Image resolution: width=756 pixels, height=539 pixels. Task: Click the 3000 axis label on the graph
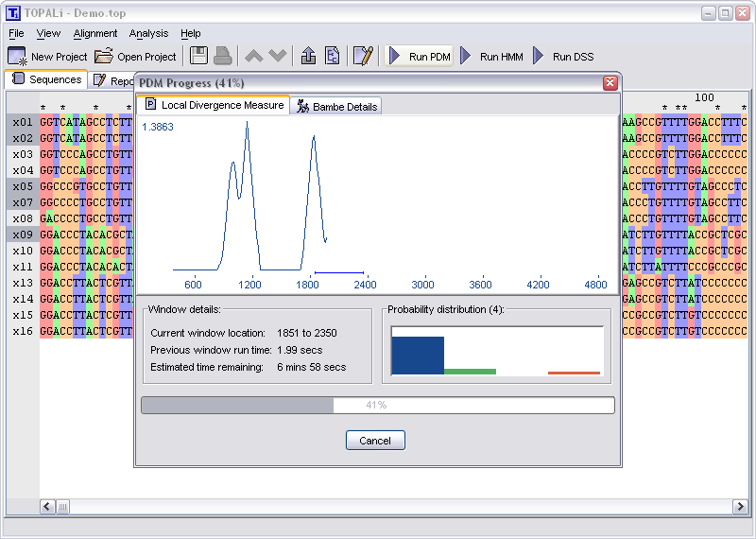click(422, 285)
